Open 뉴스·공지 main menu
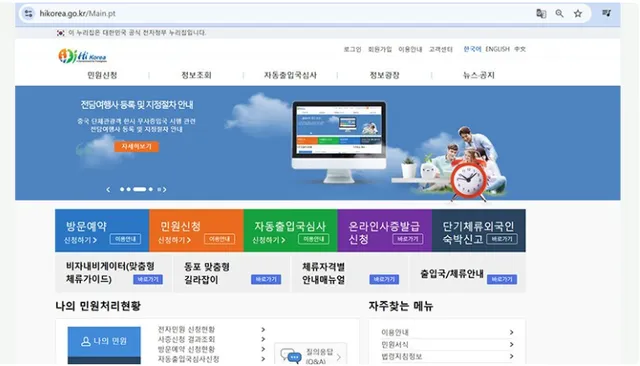Image resolution: width=640 pixels, height=366 pixels. coord(478,75)
